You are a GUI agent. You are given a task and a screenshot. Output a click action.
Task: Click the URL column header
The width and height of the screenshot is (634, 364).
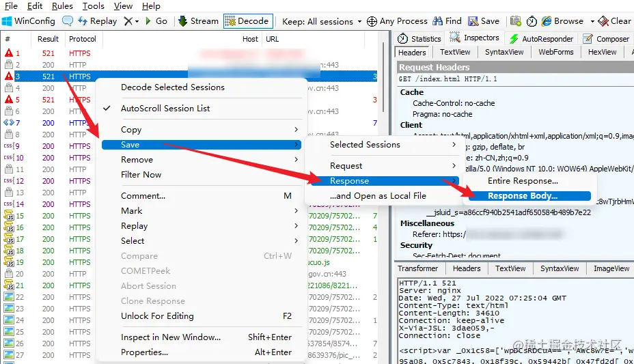(272, 39)
